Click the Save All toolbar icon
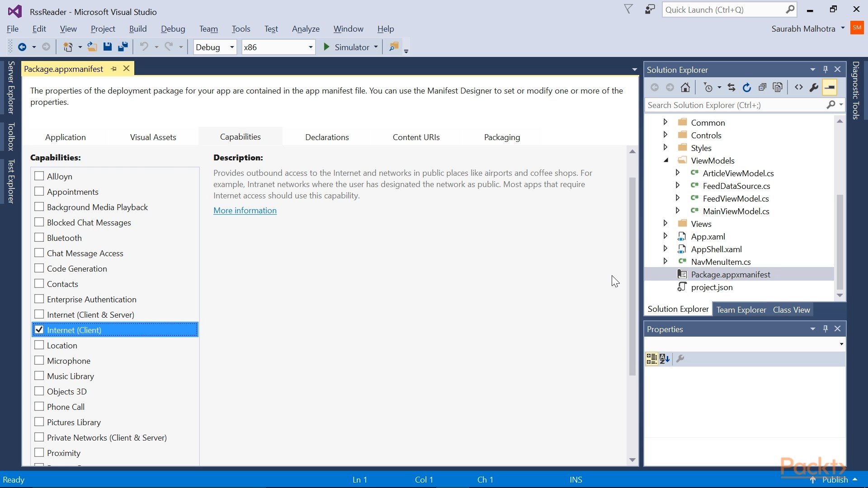 [123, 47]
